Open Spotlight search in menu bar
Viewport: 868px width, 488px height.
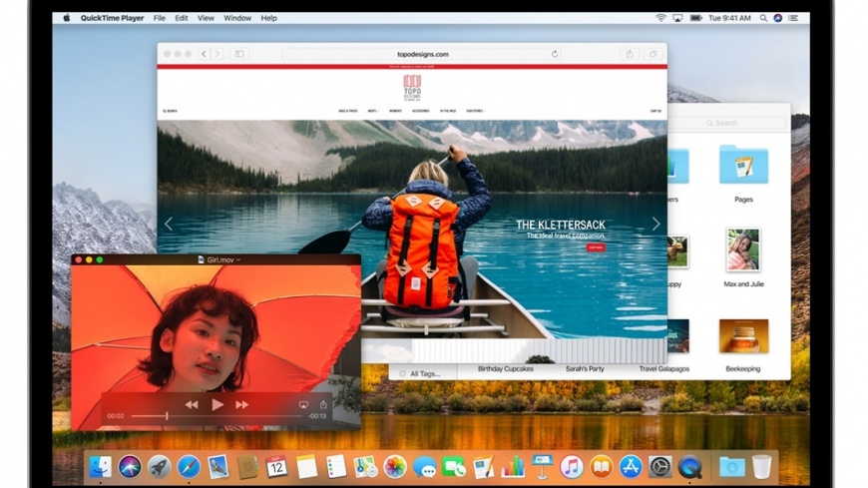763,18
